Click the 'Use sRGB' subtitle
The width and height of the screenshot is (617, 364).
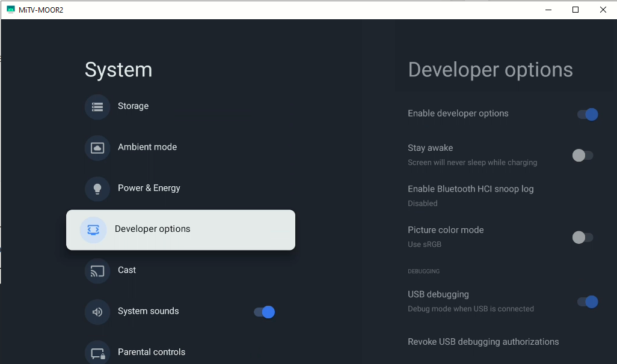424,244
